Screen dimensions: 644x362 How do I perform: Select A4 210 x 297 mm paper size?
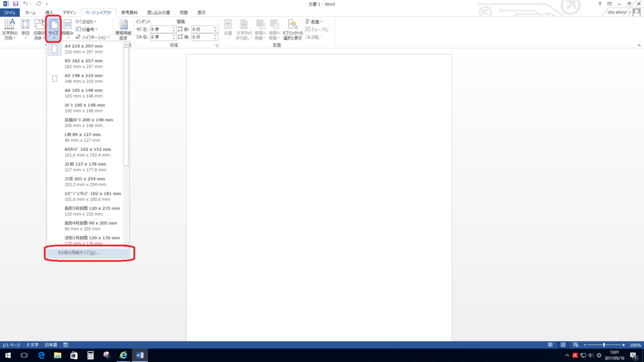point(85,49)
